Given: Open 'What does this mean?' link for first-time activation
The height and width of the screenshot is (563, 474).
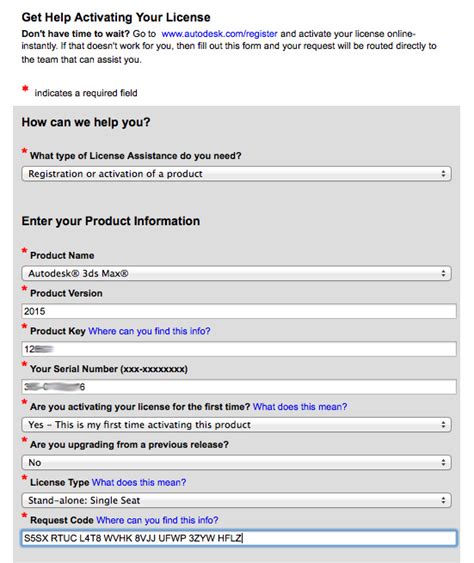Looking at the screenshot, I should (300, 407).
